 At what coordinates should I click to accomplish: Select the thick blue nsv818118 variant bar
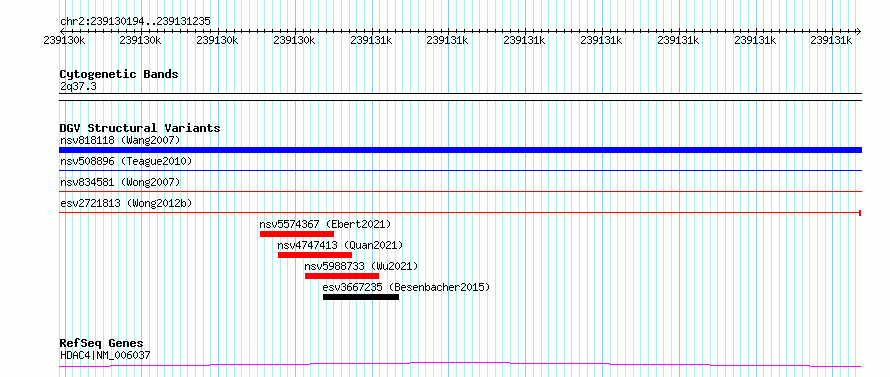[x=460, y=150]
